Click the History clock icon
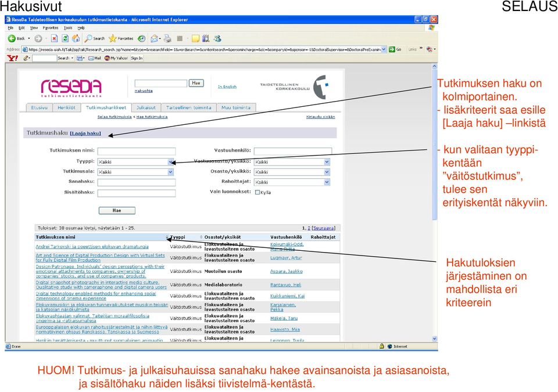Screen dimensions: 558x392 point(141,38)
